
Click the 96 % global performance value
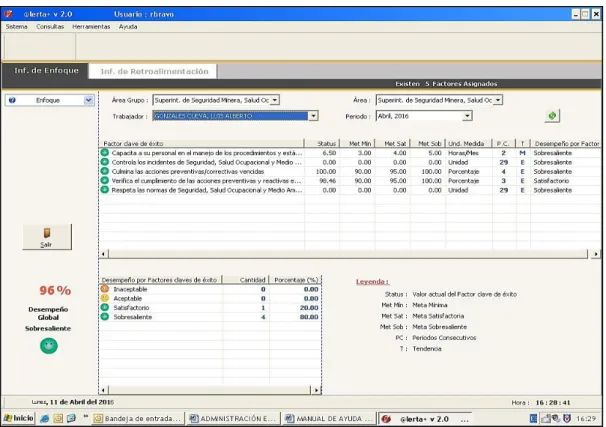pyautogui.click(x=55, y=290)
